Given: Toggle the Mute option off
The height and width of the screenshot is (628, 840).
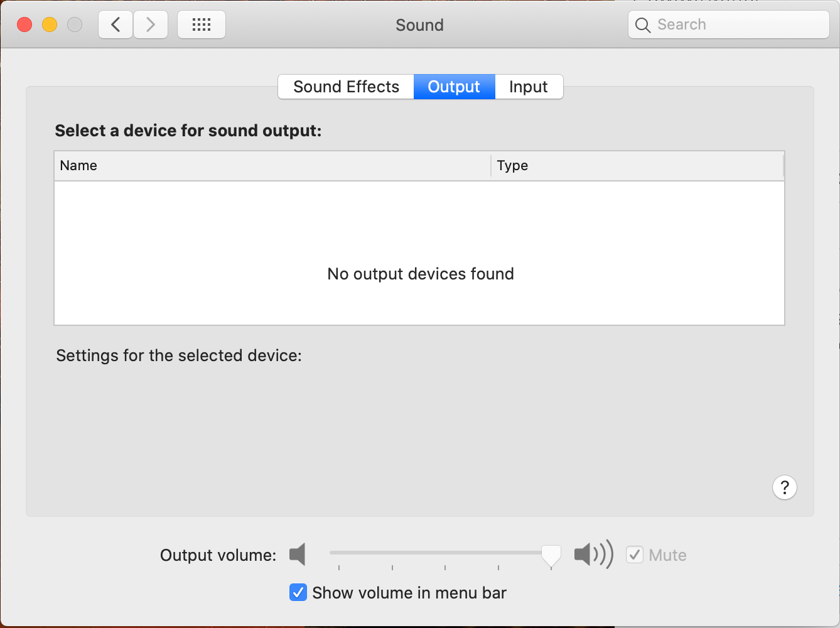Looking at the screenshot, I should (x=634, y=555).
